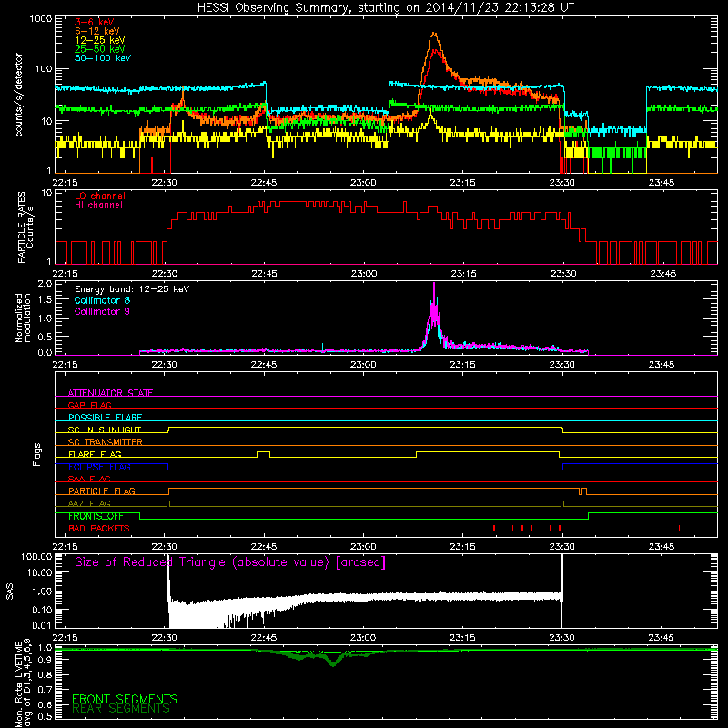Viewport: 728px width, 728px height.
Task: Click the 1000 value on counts axis
Action: [40, 19]
